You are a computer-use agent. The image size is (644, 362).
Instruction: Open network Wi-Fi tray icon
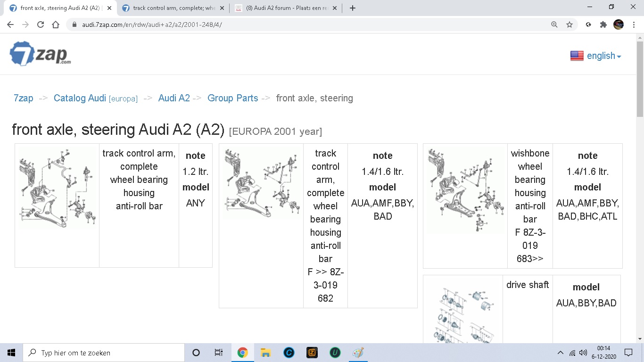click(572, 353)
